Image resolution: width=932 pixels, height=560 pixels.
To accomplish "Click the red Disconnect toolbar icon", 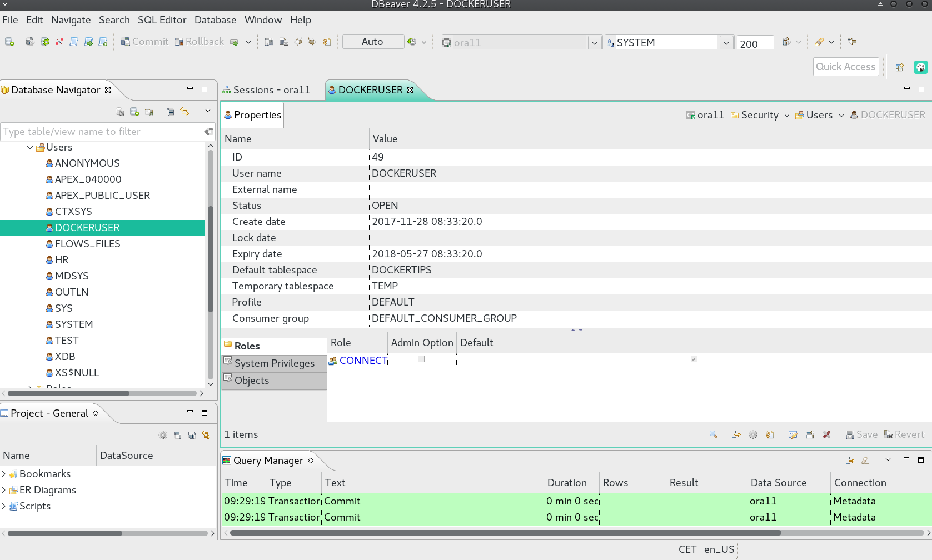I will (59, 42).
